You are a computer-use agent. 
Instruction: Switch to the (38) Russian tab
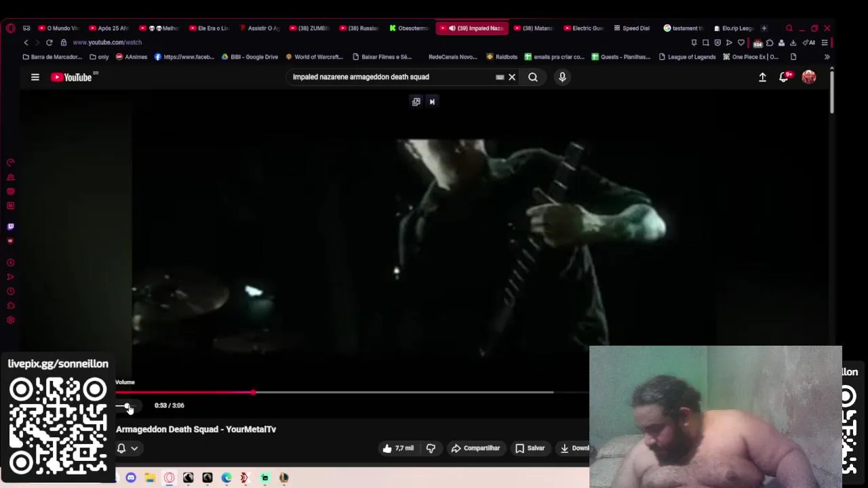pos(360,28)
